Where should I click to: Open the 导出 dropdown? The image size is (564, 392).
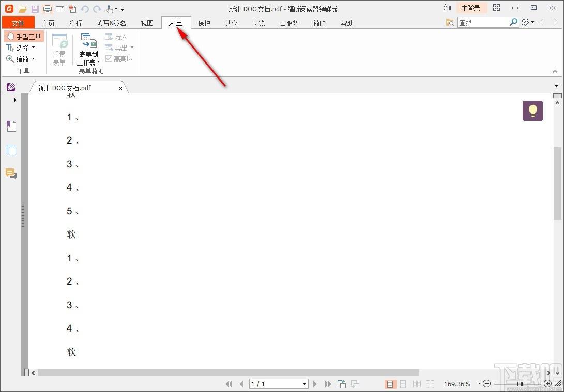[x=132, y=48]
